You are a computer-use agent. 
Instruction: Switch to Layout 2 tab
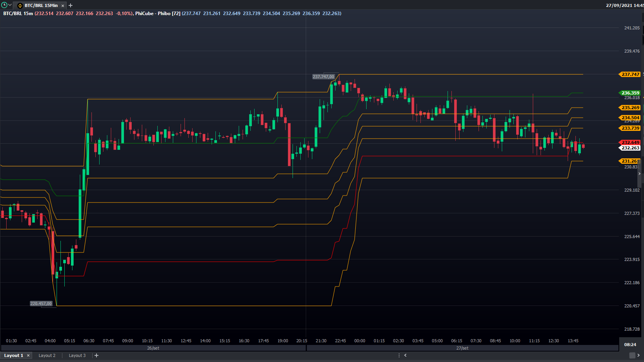point(47,355)
